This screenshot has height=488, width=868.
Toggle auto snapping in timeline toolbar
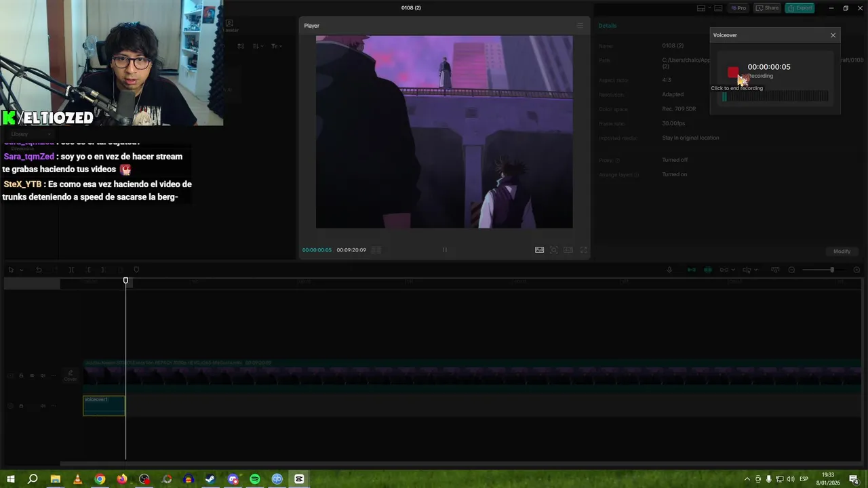(x=707, y=270)
